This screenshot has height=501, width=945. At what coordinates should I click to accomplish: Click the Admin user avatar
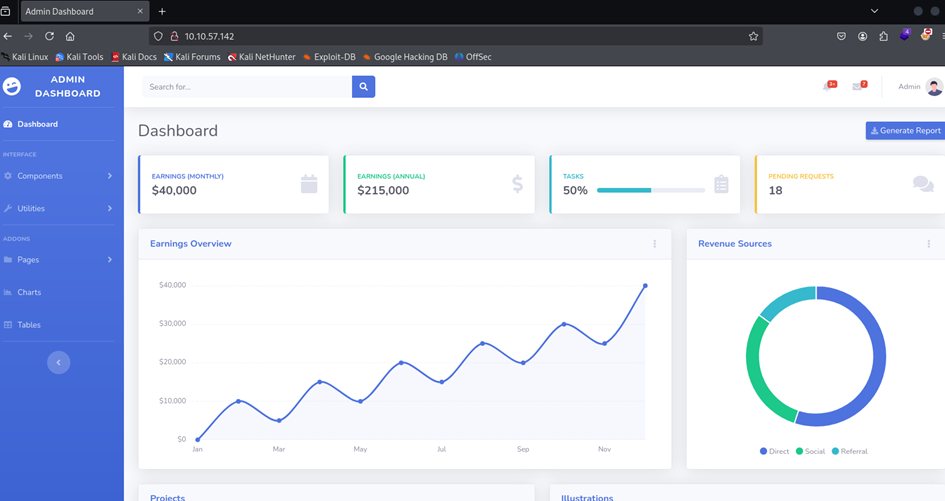[935, 87]
